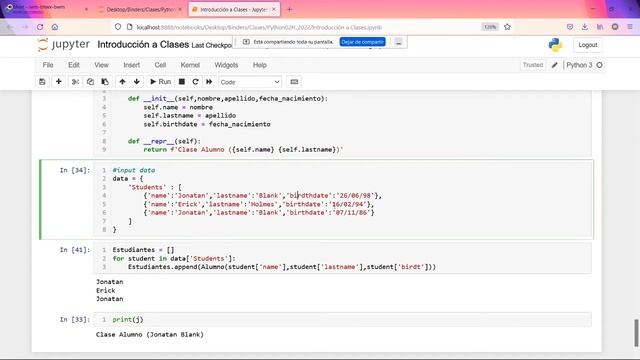The width and height of the screenshot is (640, 360).
Task: Click the Trusted notebook indicator
Action: point(533,65)
